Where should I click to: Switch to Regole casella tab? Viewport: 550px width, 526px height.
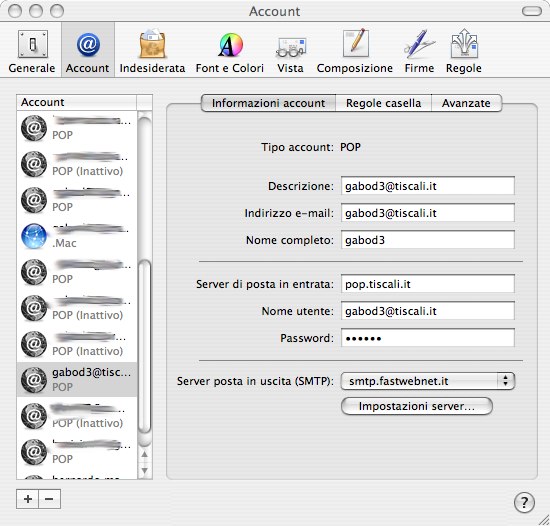click(383, 103)
